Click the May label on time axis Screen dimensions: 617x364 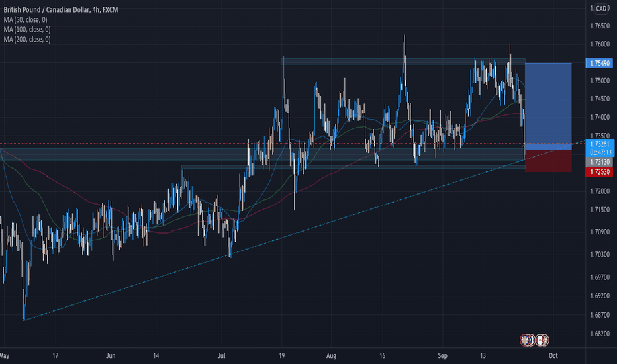tap(5, 356)
